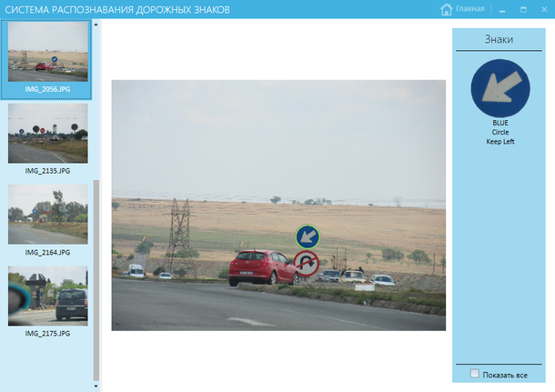555x392 pixels.
Task: Close the application window
Action: (544, 10)
